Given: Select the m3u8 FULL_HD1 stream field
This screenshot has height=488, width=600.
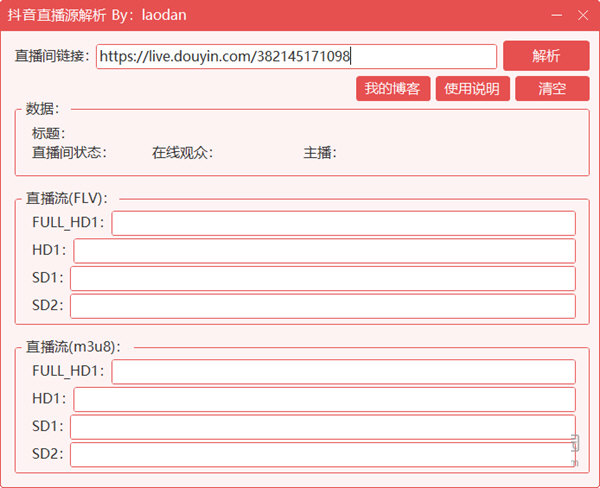Looking at the screenshot, I should (x=343, y=372).
